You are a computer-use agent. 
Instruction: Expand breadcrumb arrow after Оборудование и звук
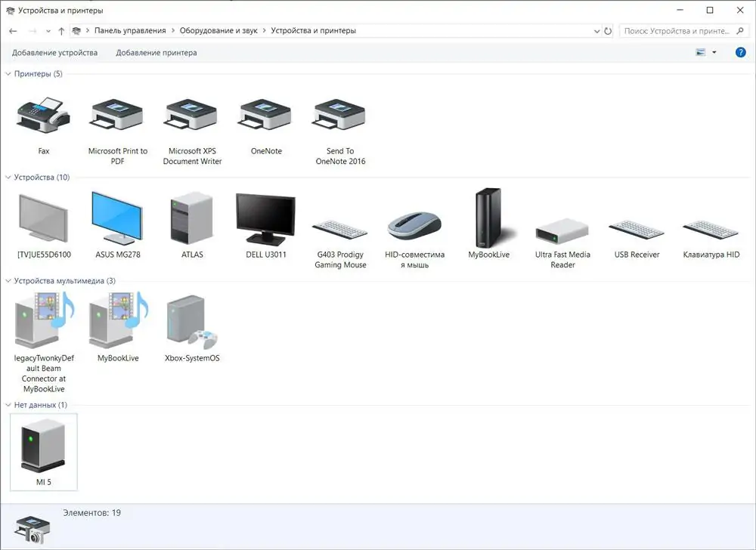264,31
